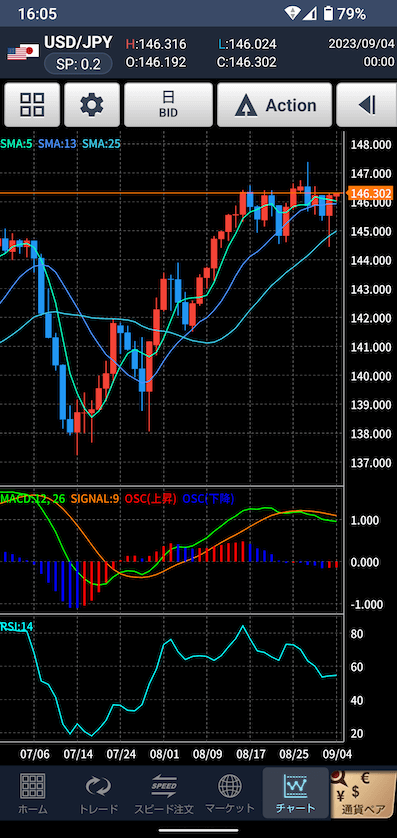Open the 通貨ペア currency pair selector
The height and width of the screenshot is (838, 397).
pyautogui.click(x=363, y=793)
